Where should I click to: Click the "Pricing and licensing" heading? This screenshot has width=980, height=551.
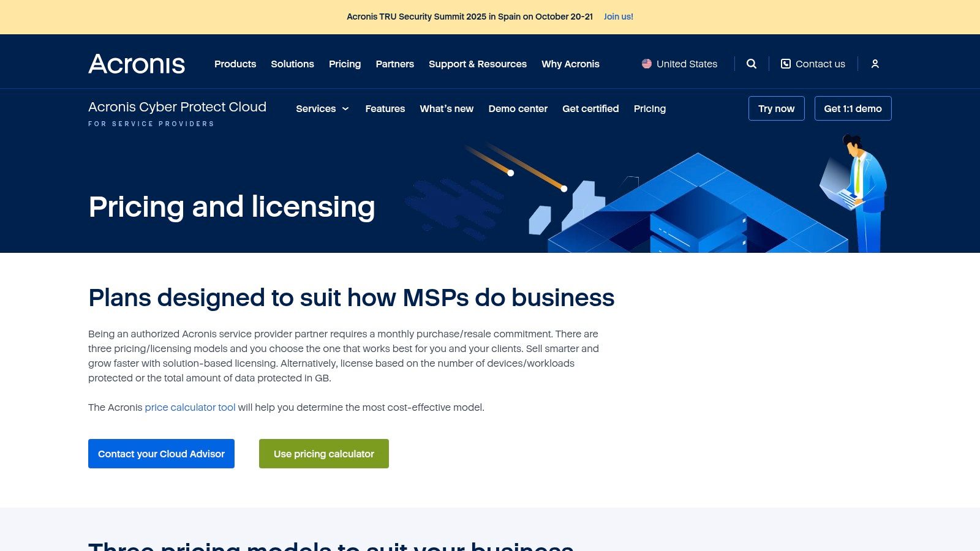click(x=232, y=207)
